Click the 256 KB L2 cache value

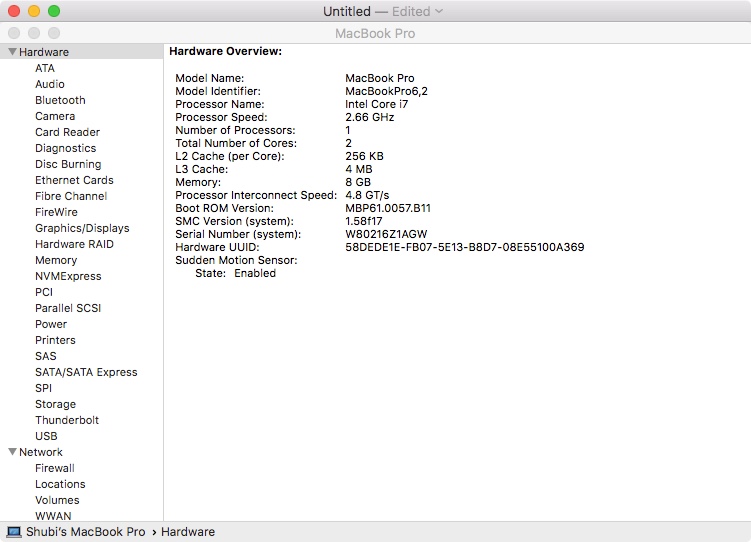coord(364,156)
